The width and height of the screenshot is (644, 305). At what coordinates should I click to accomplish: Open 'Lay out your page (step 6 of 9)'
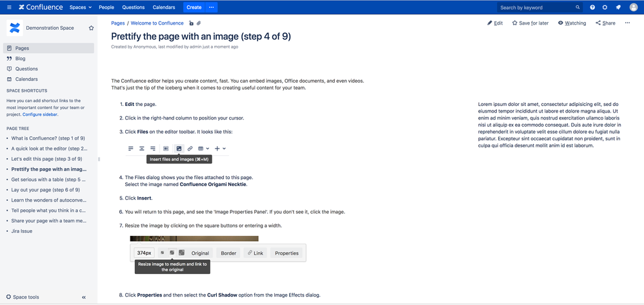pyautogui.click(x=46, y=190)
